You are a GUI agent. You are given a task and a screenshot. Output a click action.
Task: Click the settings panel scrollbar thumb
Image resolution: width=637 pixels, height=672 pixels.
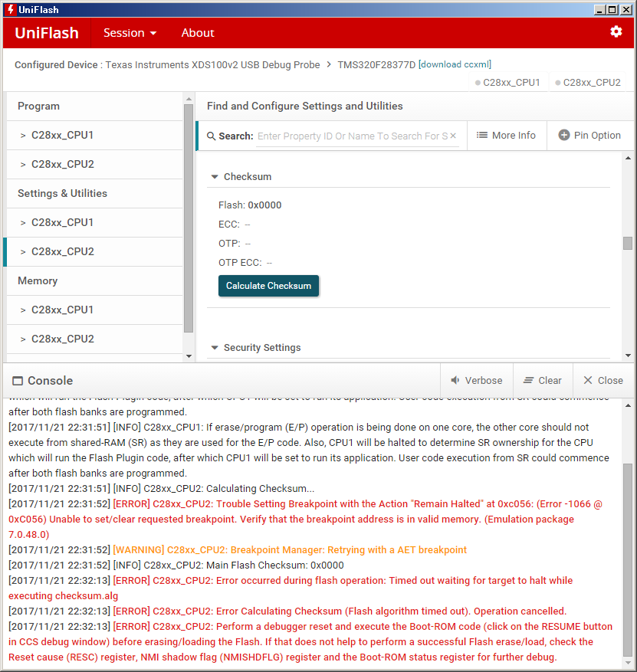click(628, 243)
